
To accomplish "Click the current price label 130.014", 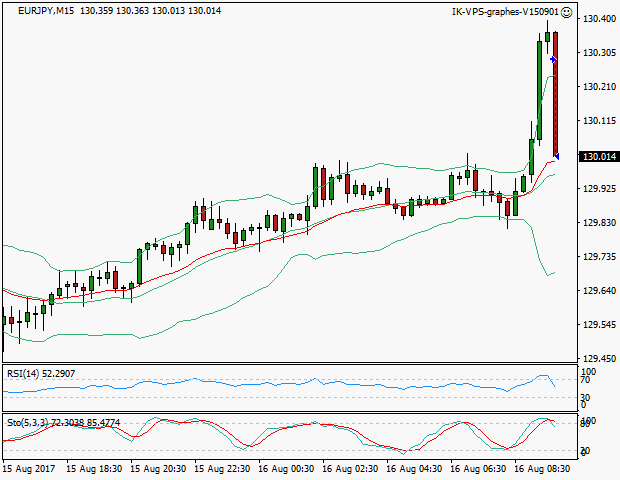I will 598,157.
